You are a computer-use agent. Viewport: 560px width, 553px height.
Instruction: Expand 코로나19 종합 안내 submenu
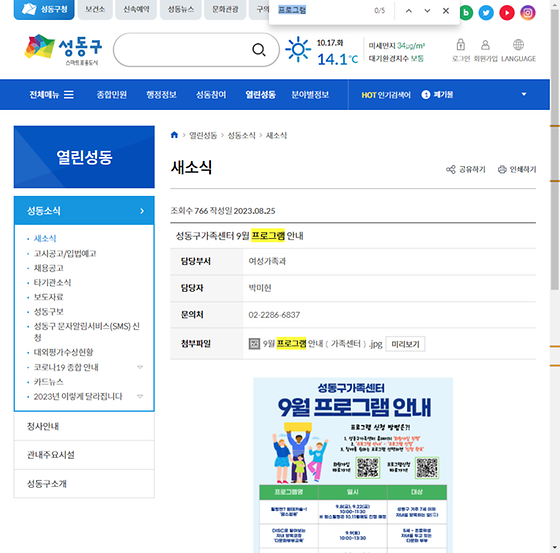[x=140, y=367]
